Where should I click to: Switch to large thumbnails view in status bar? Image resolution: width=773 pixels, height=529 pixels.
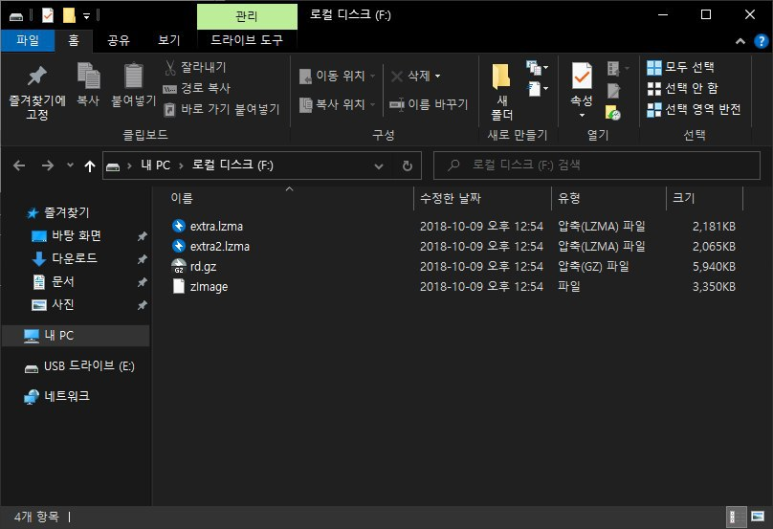tap(757, 516)
